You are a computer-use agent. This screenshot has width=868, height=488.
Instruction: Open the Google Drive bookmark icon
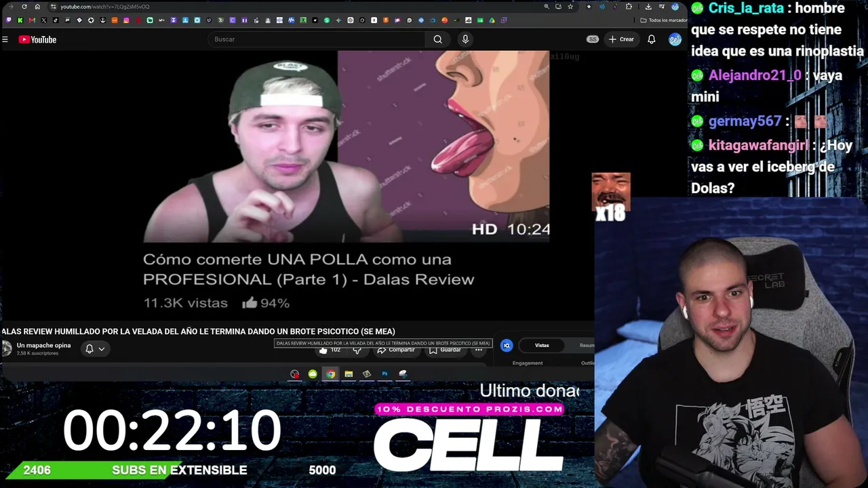click(x=492, y=20)
